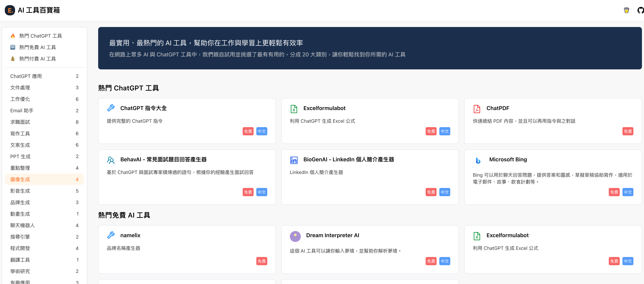Click 中文 tag on Dream Interpreter AI card
This screenshot has width=644, height=284.
point(444,261)
